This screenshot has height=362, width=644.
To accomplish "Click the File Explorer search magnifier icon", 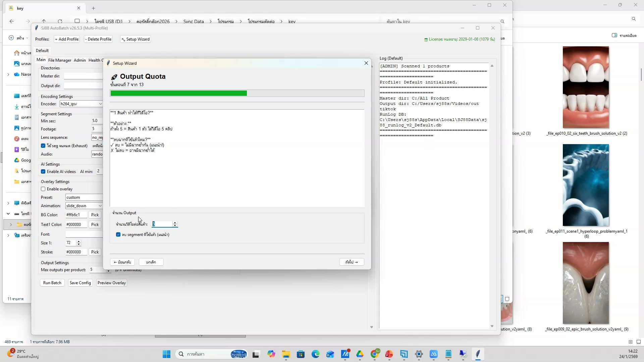I will click(x=502, y=21).
